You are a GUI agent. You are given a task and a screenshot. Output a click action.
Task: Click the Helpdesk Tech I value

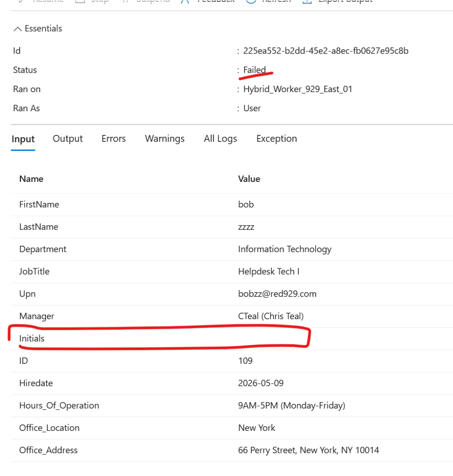(269, 271)
